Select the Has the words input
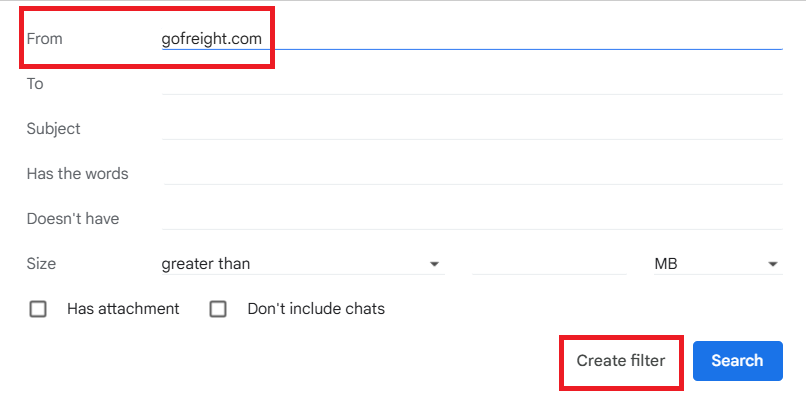The height and width of the screenshot is (402, 806). 470,173
